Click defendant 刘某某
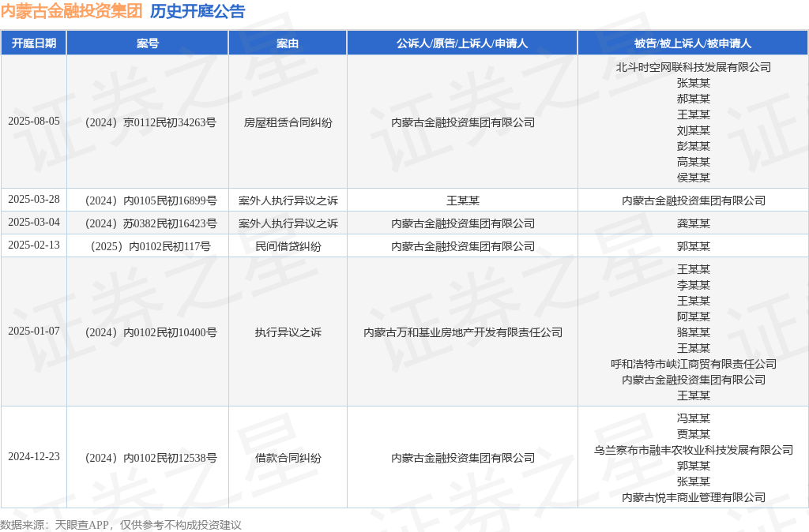The height and width of the screenshot is (532, 809). (x=694, y=130)
